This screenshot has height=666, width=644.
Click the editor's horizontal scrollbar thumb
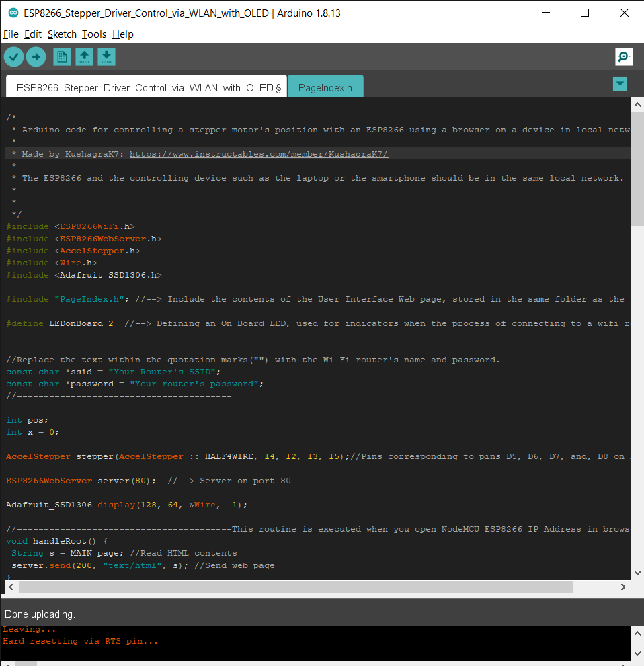tap(296, 587)
